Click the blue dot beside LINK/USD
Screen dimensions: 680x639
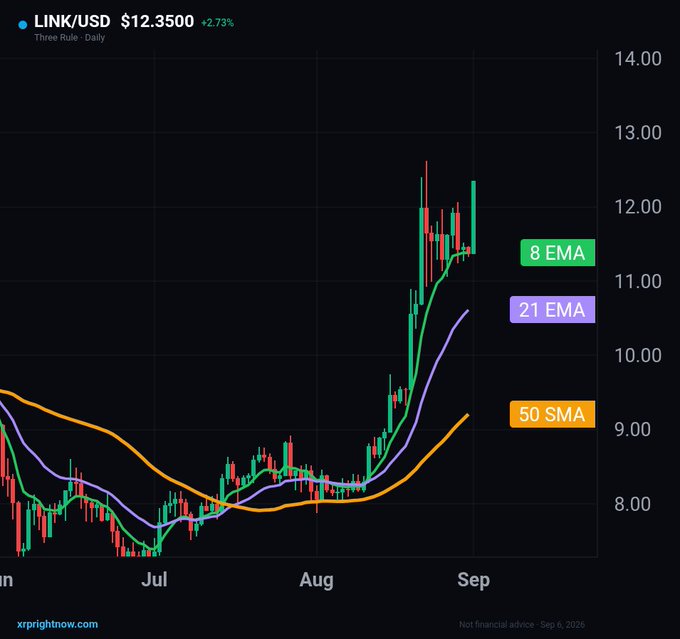(23, 25)
